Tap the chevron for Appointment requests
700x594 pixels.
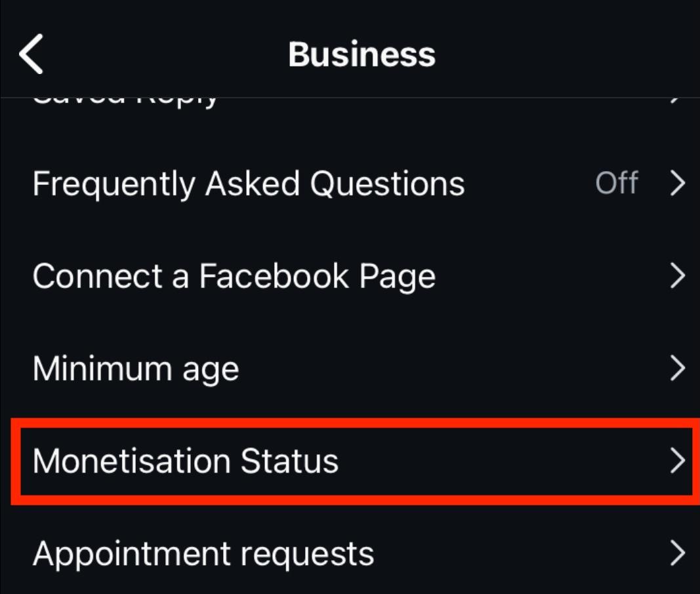click(x=677, y=554)
